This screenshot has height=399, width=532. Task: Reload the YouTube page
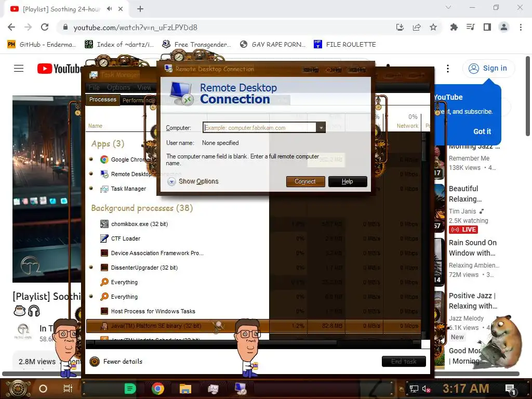pos(45,27)
